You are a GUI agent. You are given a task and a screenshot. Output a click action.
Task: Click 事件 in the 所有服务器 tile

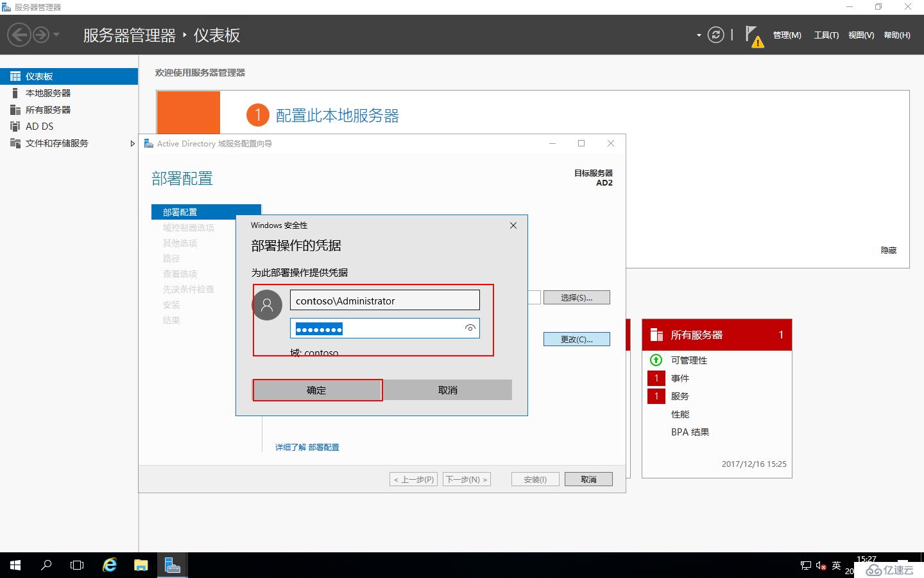680,378
